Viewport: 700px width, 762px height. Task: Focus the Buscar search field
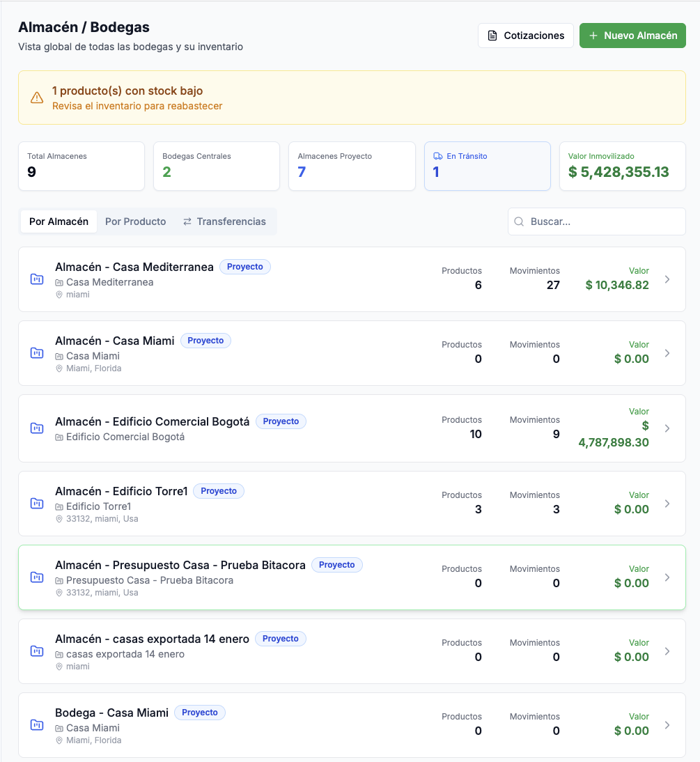point(597,221)
